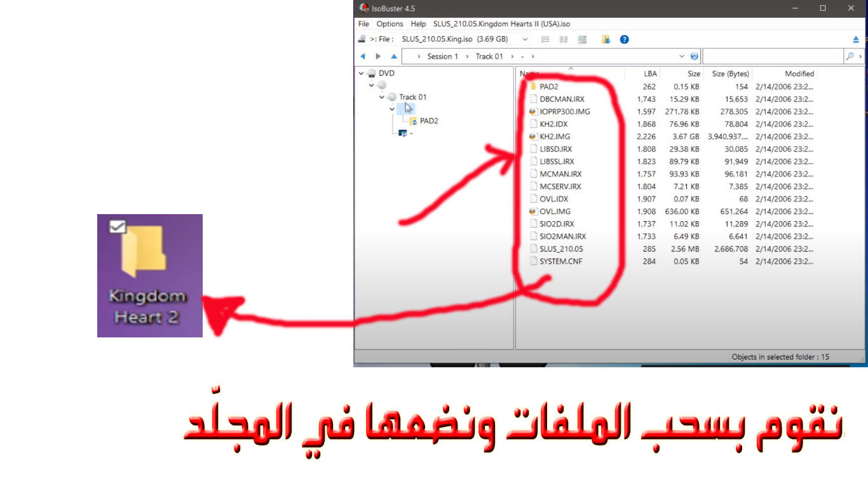The image size is (868, 488).
Task: Click the search magnifier icon
Action: point(850,57)
